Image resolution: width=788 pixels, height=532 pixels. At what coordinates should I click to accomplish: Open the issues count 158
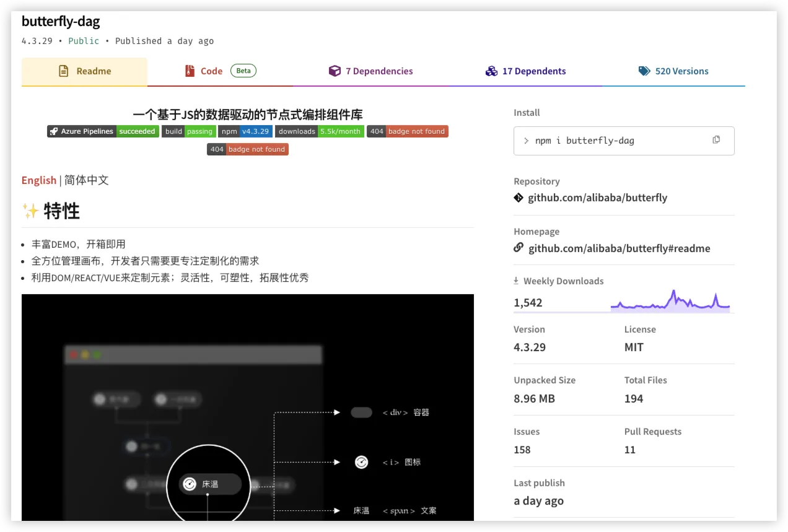point(522,450)
